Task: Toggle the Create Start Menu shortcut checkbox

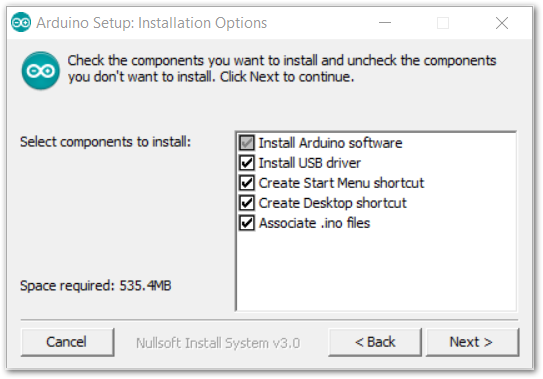Action: [247, 183]
